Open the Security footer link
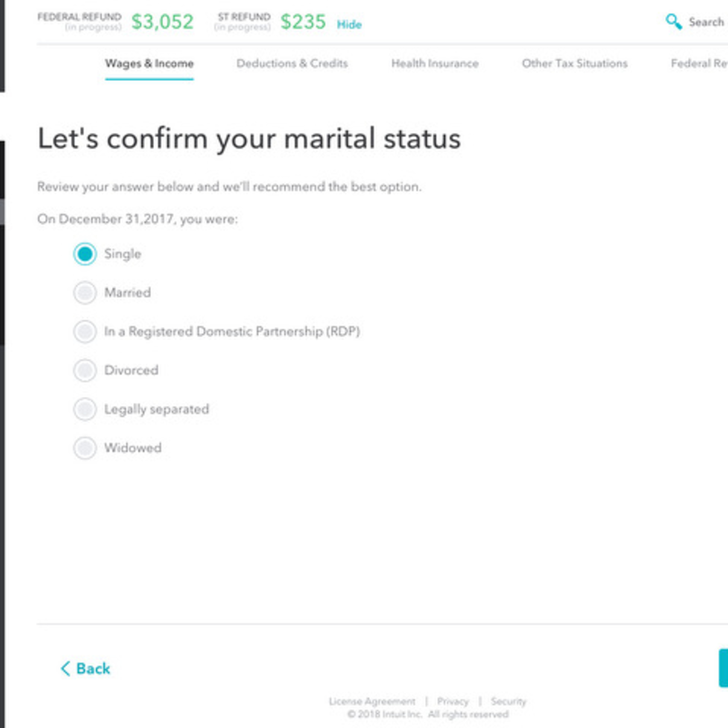The width and height of the screenshot is (728, 728). [508, 701]
